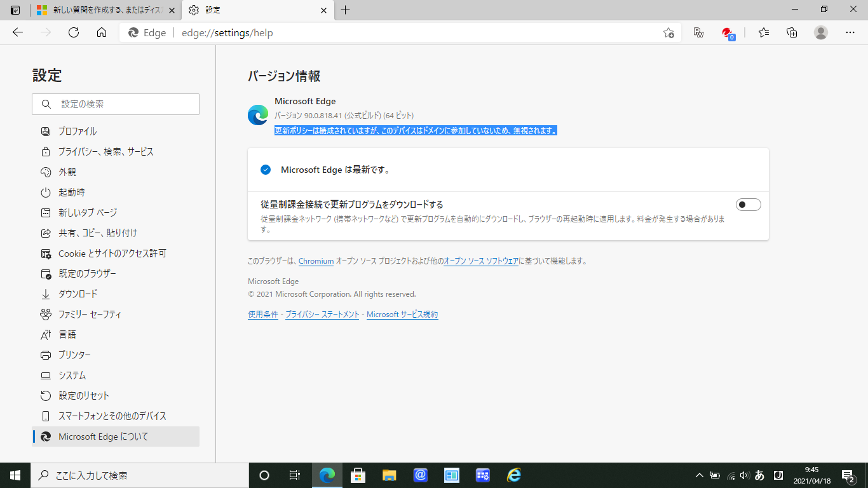Click the Profile Wizard extension icon

[698, 32]
